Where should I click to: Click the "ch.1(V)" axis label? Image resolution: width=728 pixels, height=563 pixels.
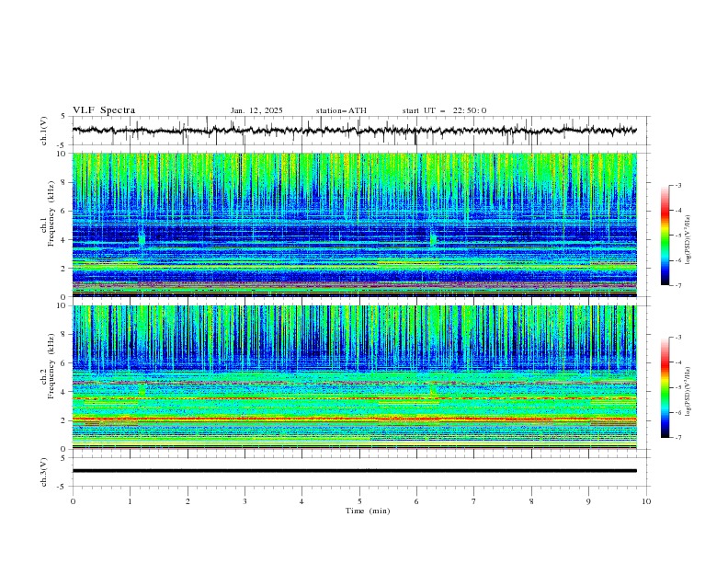coord(43,131)
